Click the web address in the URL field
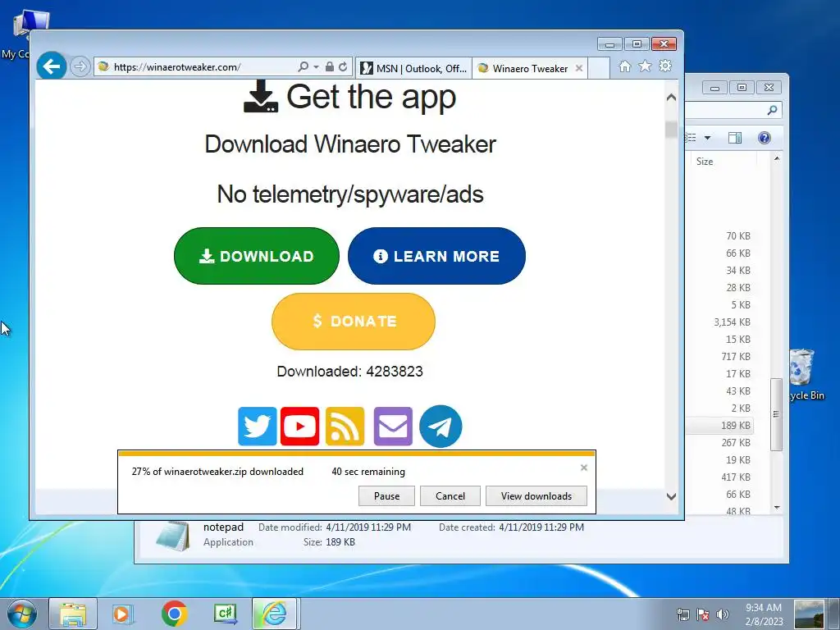This screenshot has height=630, width=840. pos(177,67)
